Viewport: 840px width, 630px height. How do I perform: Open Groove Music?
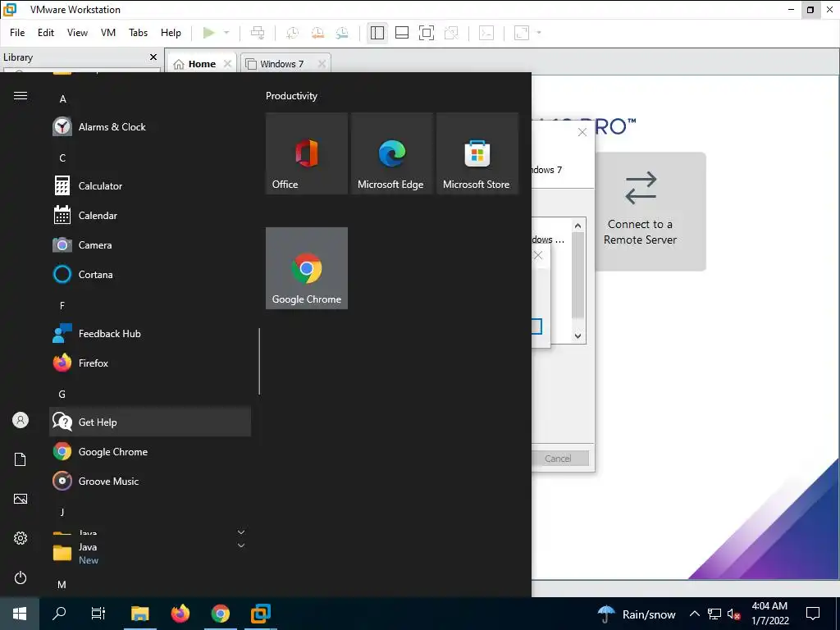tap(150, 481)
